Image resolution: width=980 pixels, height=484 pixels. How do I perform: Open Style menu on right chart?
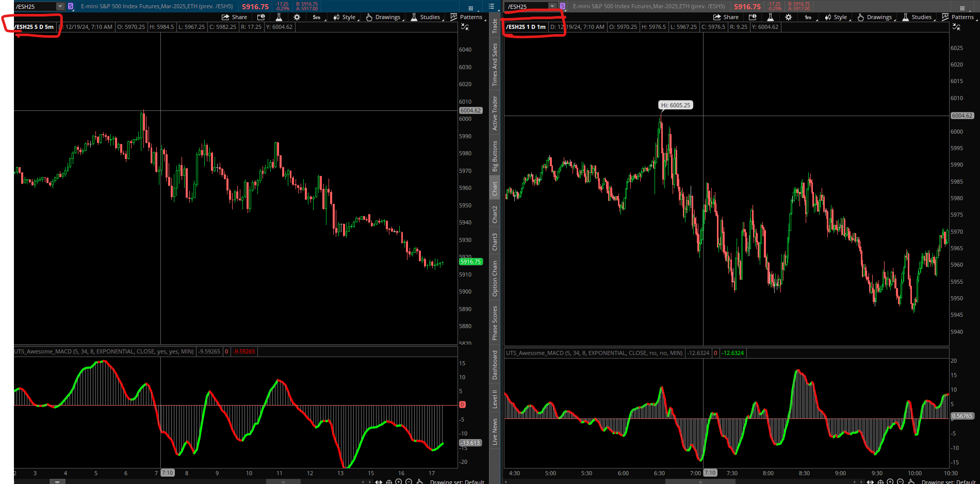[837, 17]
